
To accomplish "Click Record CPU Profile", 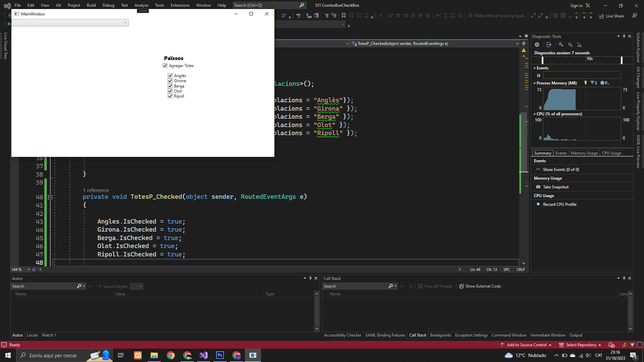I will coord(559,204).
